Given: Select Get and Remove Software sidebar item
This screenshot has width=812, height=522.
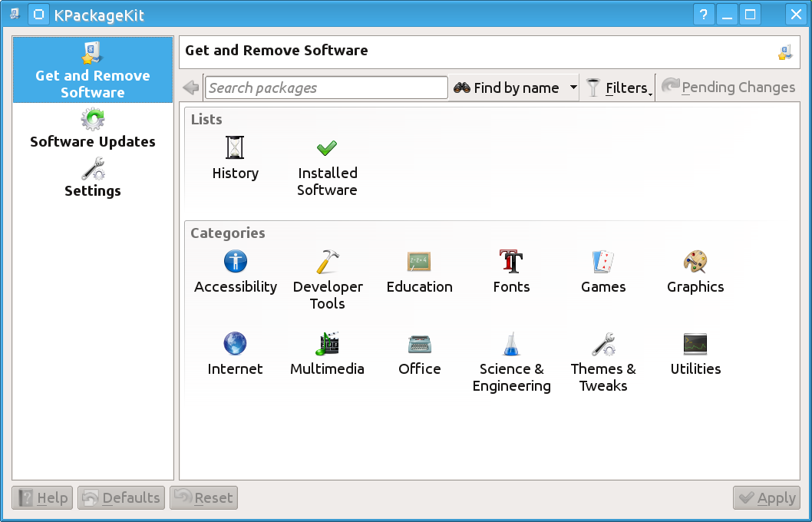Looking at the screenshot, I should coord(93,69).
